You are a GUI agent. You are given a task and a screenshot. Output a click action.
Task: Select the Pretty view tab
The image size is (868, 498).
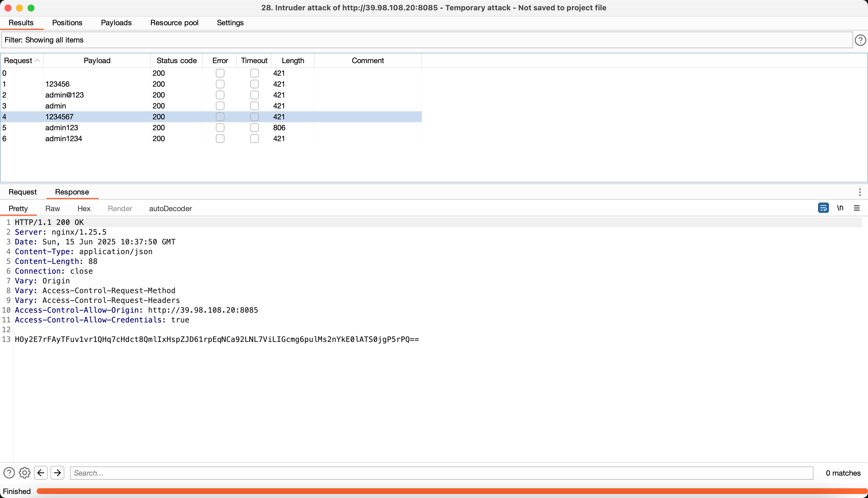tap(18, 208)
